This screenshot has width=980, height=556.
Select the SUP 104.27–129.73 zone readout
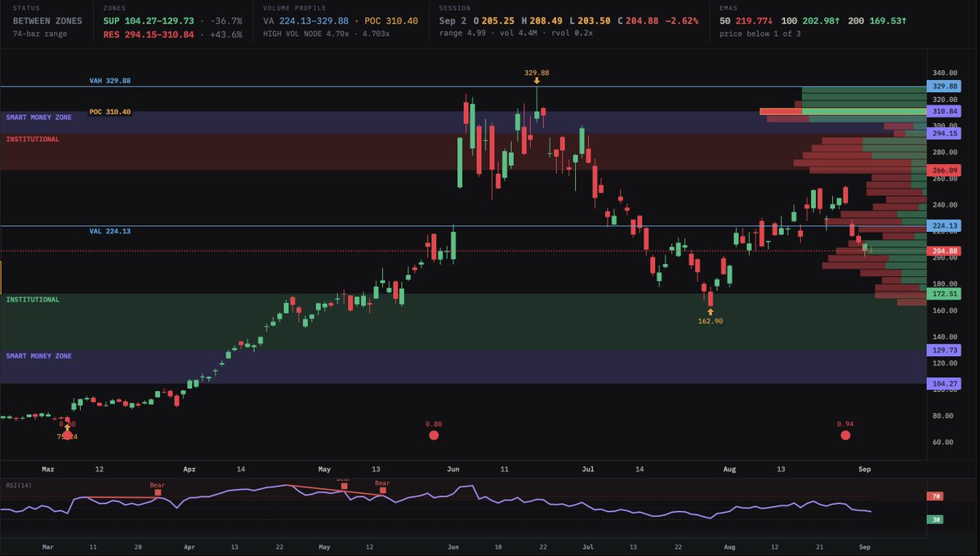pyautogui.click(x=149, y=21)
